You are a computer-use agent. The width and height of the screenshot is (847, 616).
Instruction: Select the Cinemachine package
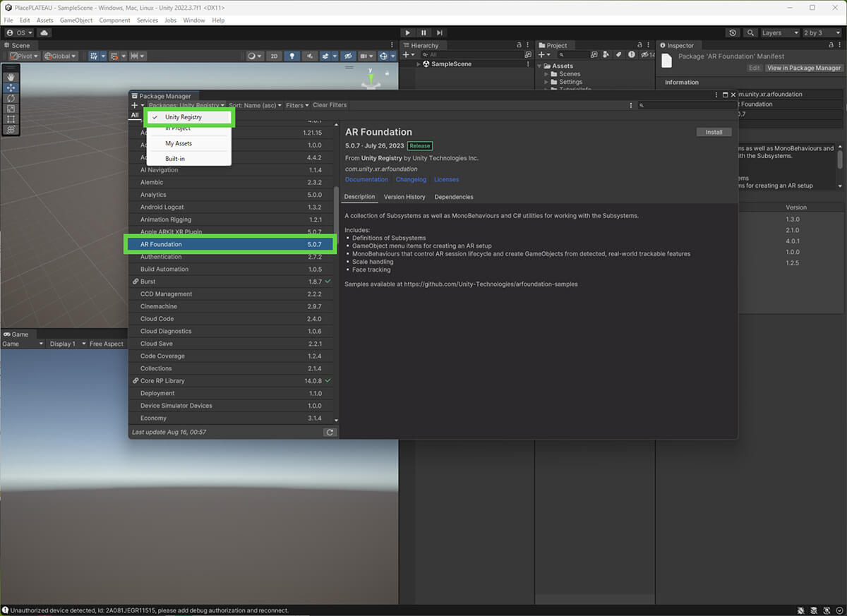(x=231, y=306)
